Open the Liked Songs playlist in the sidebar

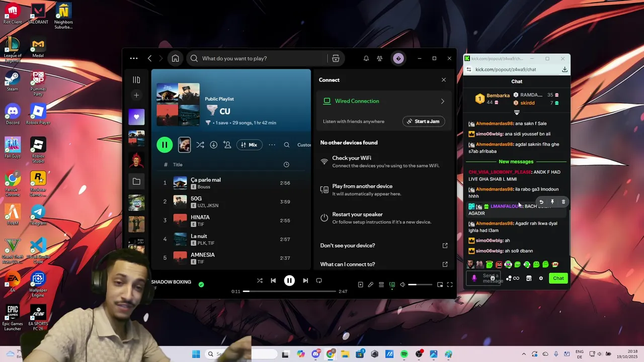[x=136, y=117]
